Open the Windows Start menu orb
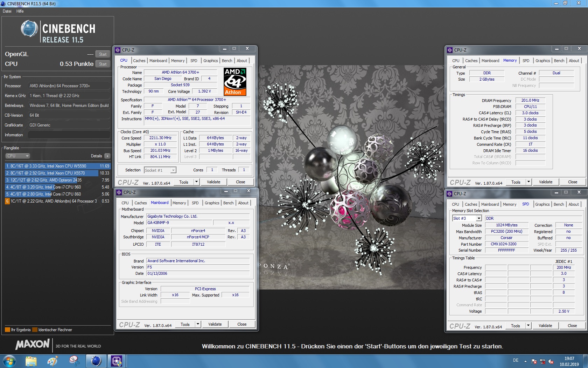The image size is (588, 368). coord(9,361)
